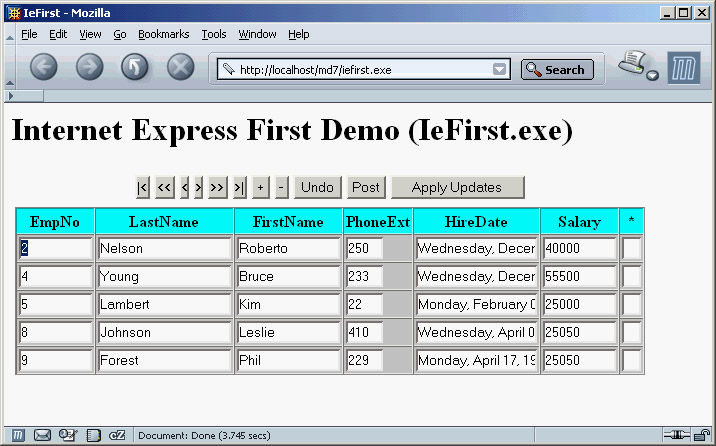Open the Address Book status bar icon
Image resolution: width=716 pixels, height=446 pixels.
coord(93,435)
